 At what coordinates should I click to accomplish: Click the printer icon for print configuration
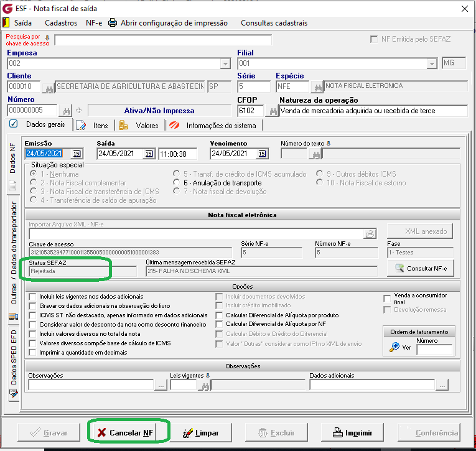click(113, 23)
